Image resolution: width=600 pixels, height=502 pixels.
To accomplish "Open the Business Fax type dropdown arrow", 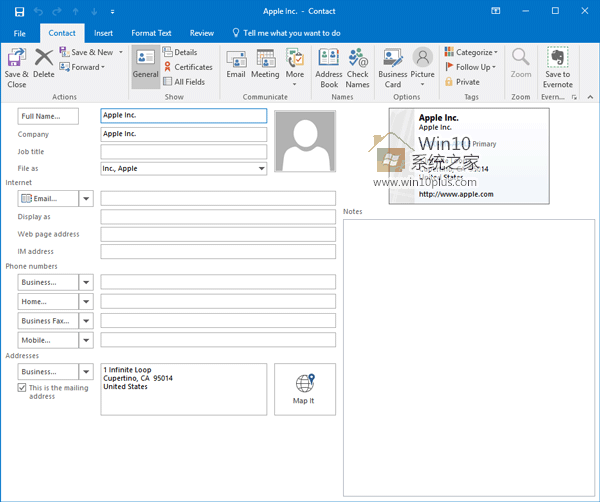I will click(86, 321).
